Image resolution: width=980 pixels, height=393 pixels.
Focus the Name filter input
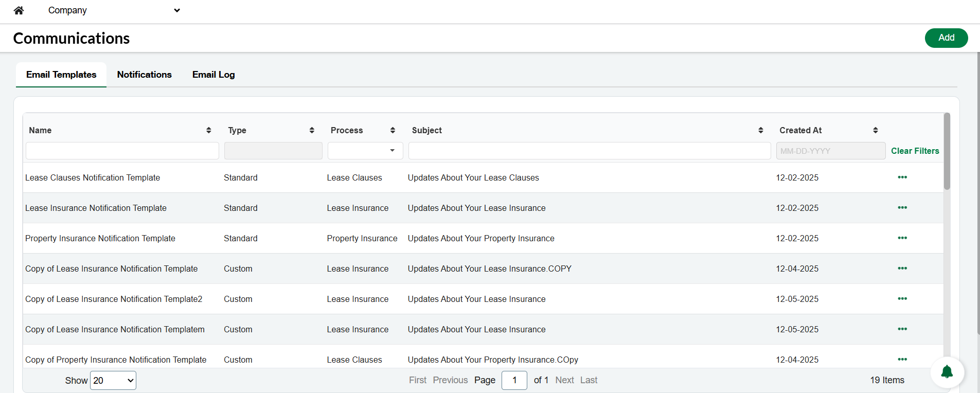click(122, 151)
